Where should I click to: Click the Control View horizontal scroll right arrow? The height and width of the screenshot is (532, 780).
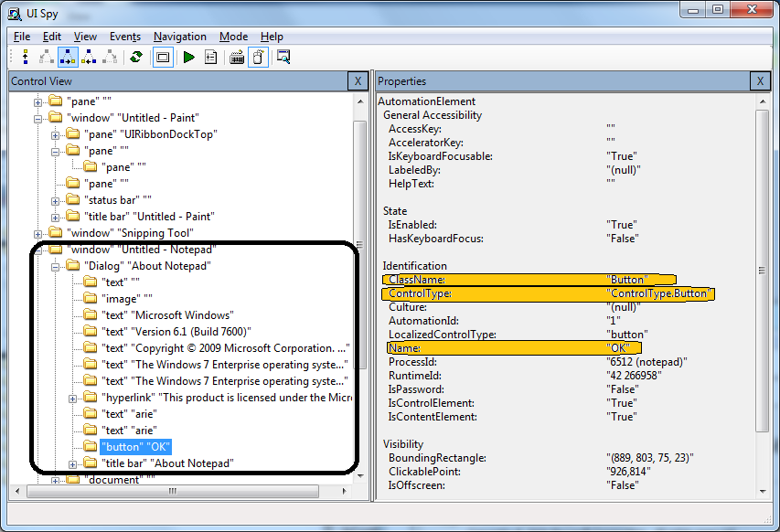point(344,491)
